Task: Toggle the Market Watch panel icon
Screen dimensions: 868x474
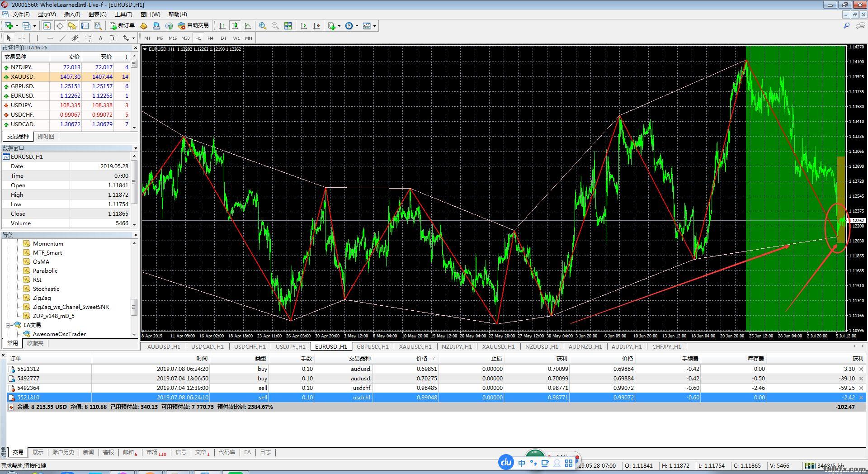Action: 47,26
